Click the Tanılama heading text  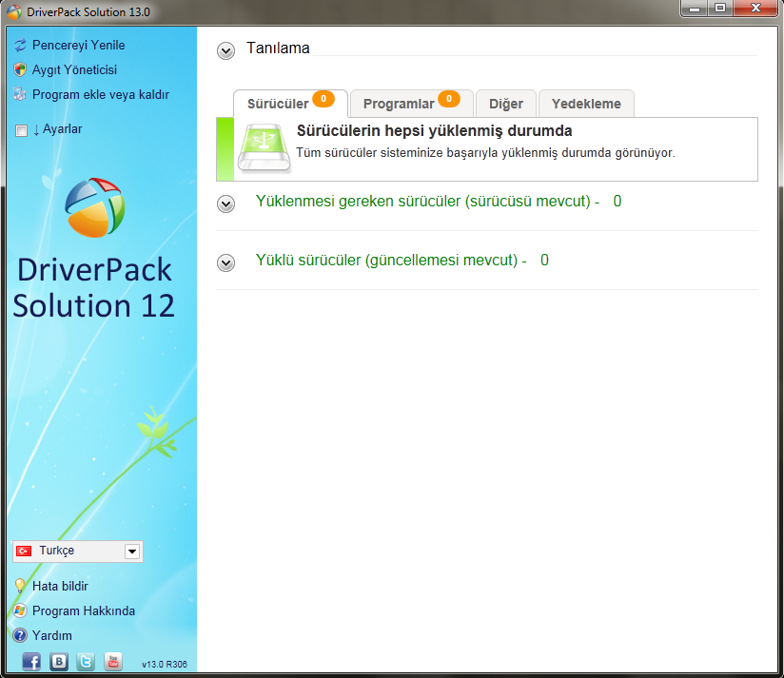point(278,48)
